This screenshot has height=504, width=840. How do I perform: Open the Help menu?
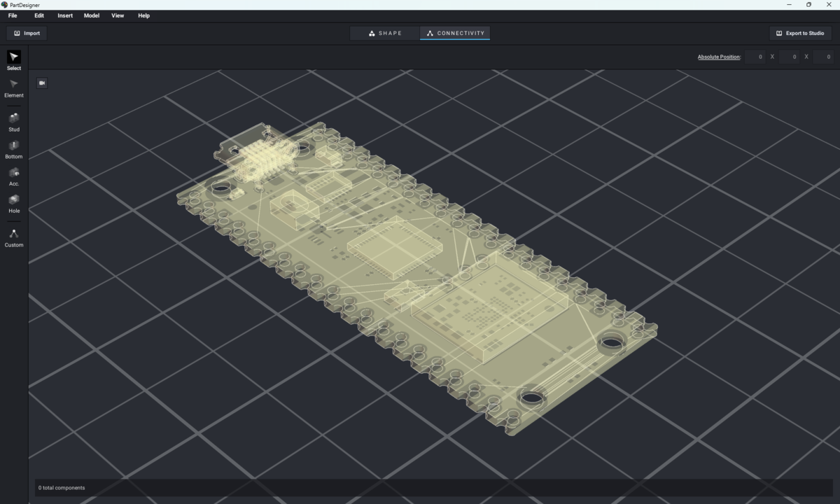[143, 15]
